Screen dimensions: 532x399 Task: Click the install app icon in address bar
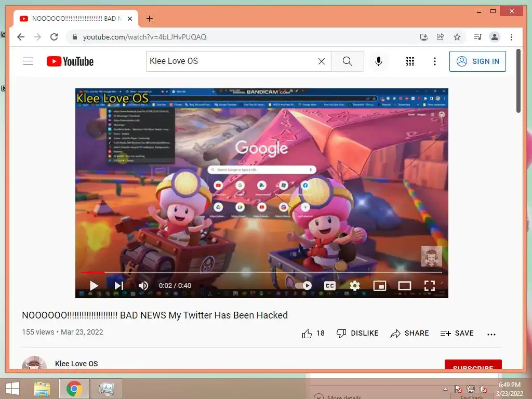point(423,37)
